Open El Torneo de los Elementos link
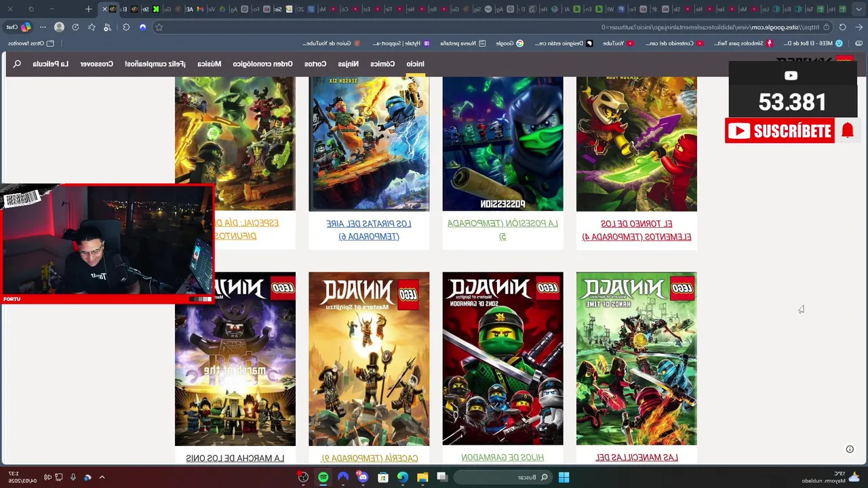The height and width of the screenshot is (488, 868). (637, 230)
